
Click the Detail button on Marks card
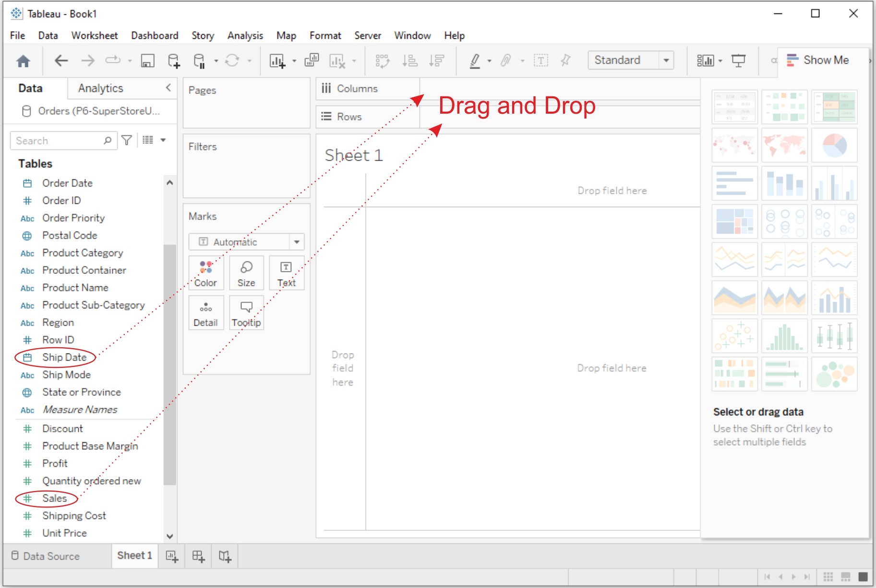[206, 313]
